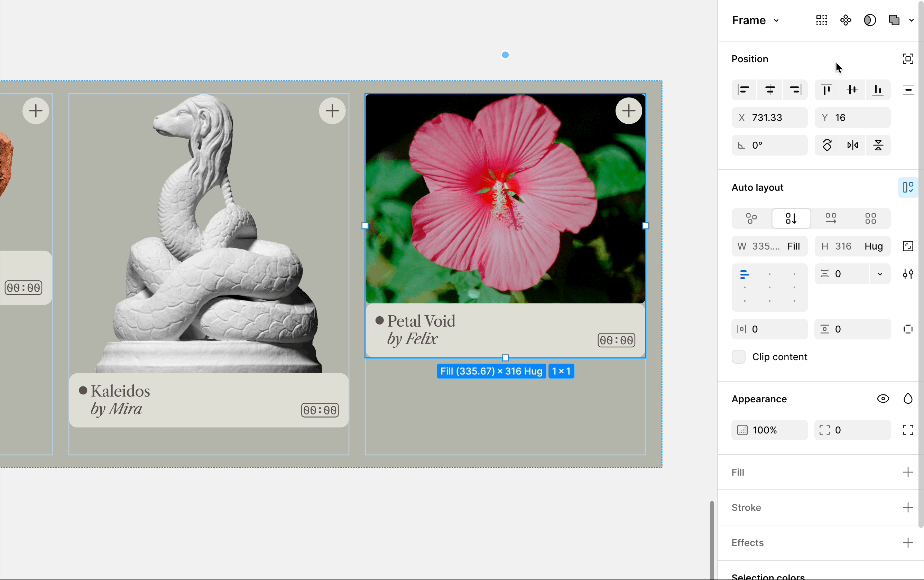Toggle layer visibility eye in Appearance
Image resolution: width=924 pixels, height=580 pixels.
pos(883,399)
